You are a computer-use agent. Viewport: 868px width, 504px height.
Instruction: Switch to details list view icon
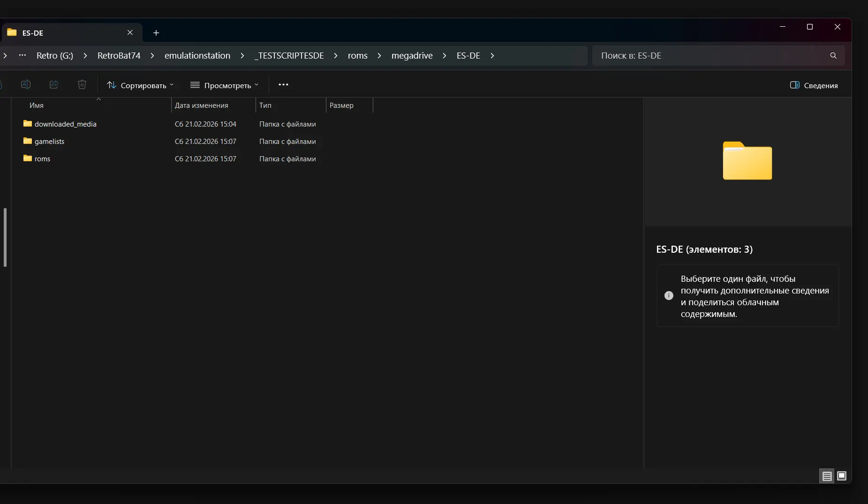pyautogui.click(x=827, y=476)
